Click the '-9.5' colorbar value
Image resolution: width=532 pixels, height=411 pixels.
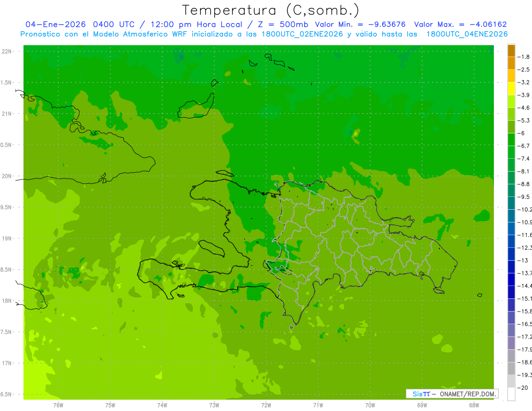click(x=524, y=196)
